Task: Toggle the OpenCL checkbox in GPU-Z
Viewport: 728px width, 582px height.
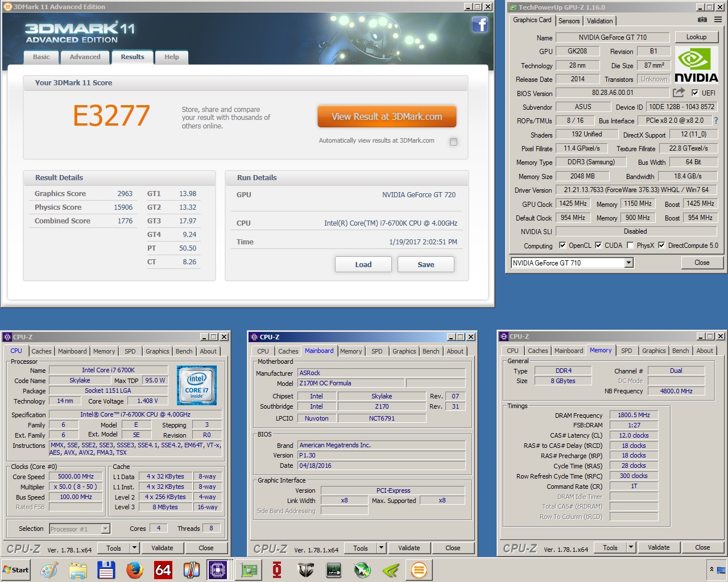Action: (x=562, y=246)
